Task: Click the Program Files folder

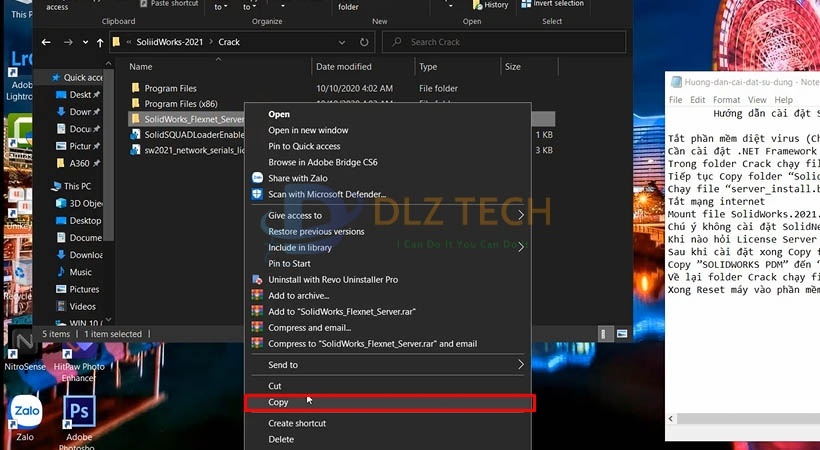Action: (x=170, y=89)
